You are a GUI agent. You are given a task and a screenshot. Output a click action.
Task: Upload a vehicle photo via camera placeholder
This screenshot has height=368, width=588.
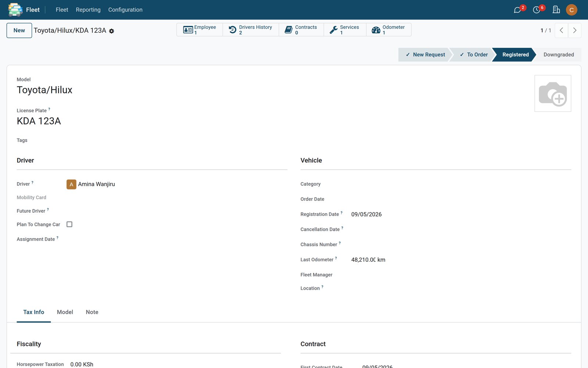[553, 93]
